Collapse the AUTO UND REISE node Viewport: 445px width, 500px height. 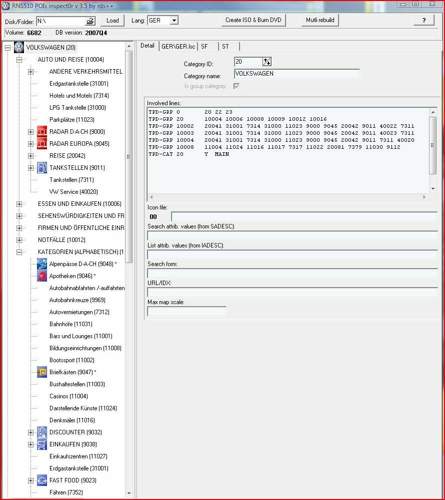(x=19, y=60)
